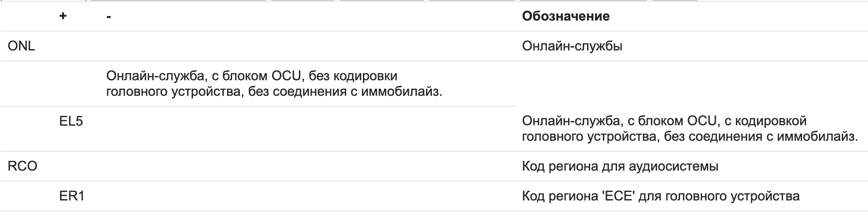Click the 'с кодировкой' online service description
This screenshot has height=216, width=868.
690,129
